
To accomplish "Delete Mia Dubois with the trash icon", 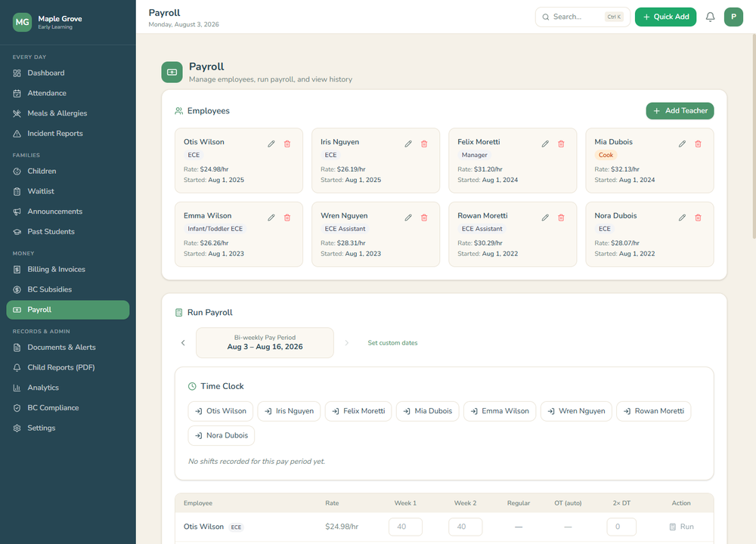I will click(x=698, y=144).
